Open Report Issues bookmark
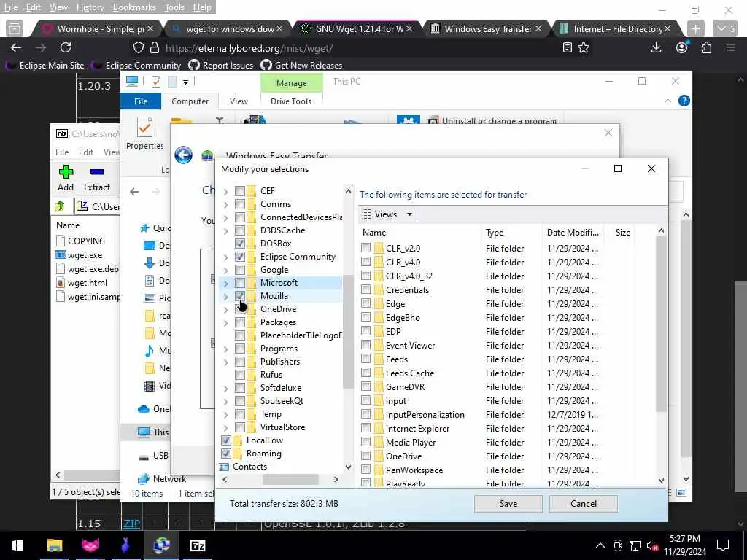The width and height of the screenshot is (747, 560). pos(221,65)
